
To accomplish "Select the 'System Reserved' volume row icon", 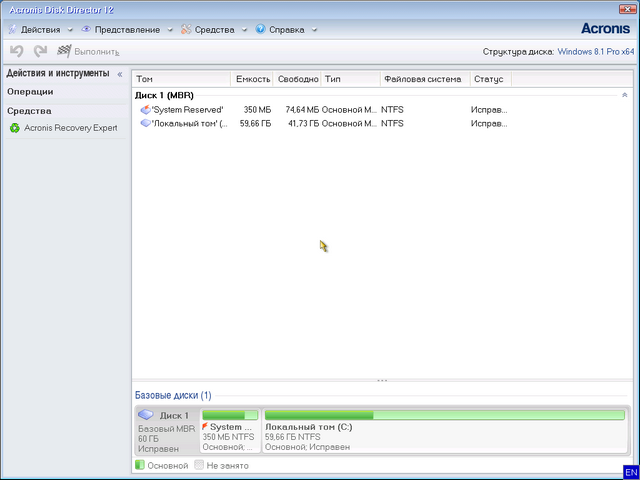I will coord(145,109).
